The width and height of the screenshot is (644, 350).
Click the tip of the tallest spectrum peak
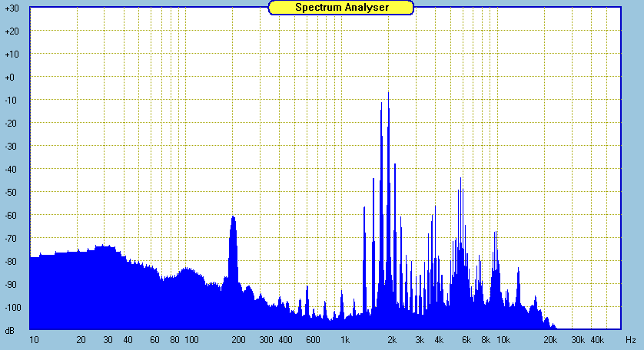tap(388, 93)
